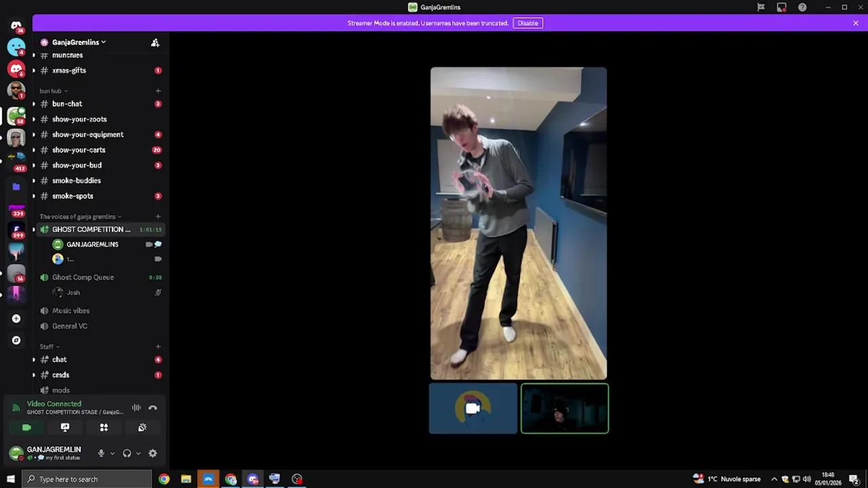Open the server folder icon
This screenshot has width=868, height=488.
16,186
